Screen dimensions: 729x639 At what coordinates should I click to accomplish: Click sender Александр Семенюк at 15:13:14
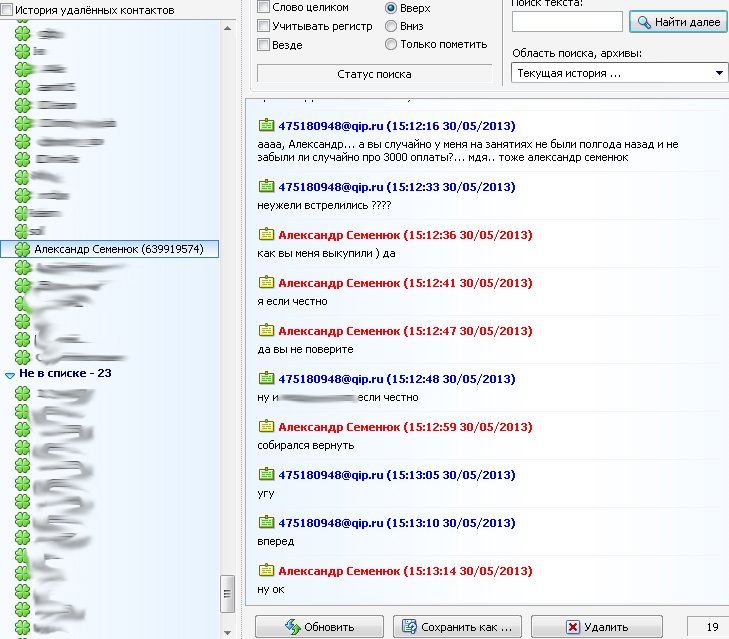(x=339, y=571)
